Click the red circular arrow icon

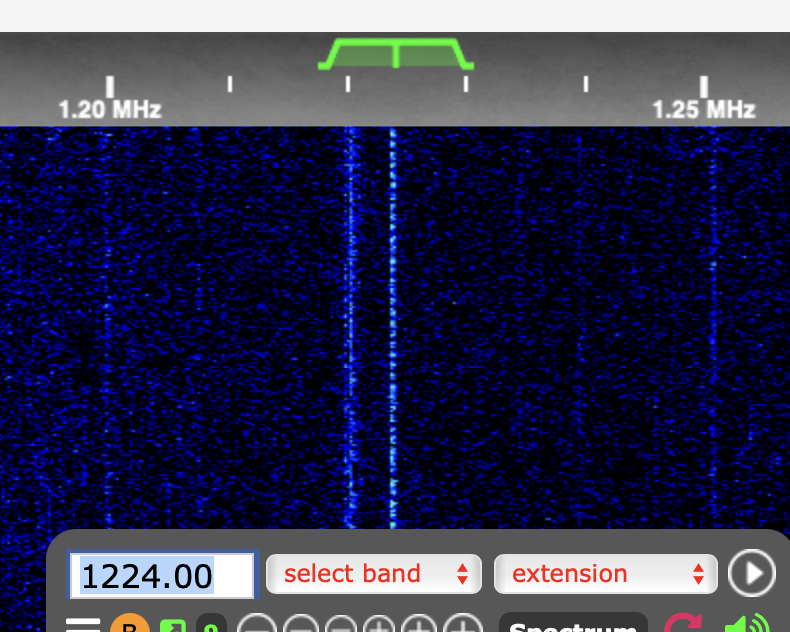(683, 626)
